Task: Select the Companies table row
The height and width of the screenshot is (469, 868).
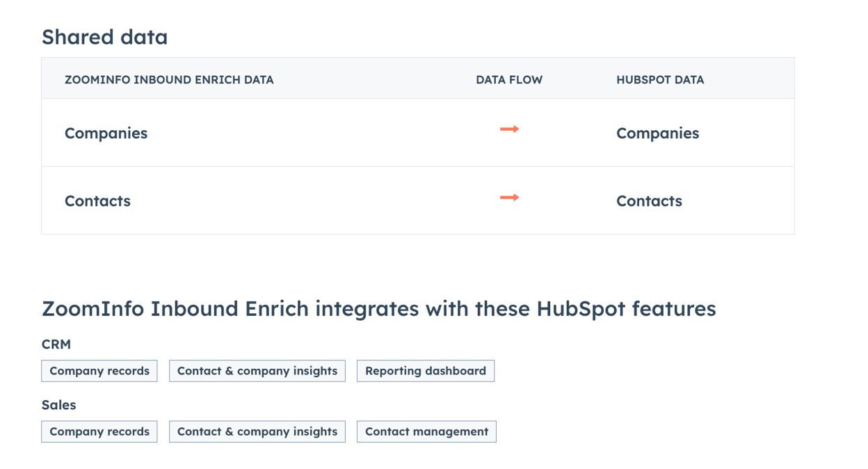Action: tap(417, 133)
